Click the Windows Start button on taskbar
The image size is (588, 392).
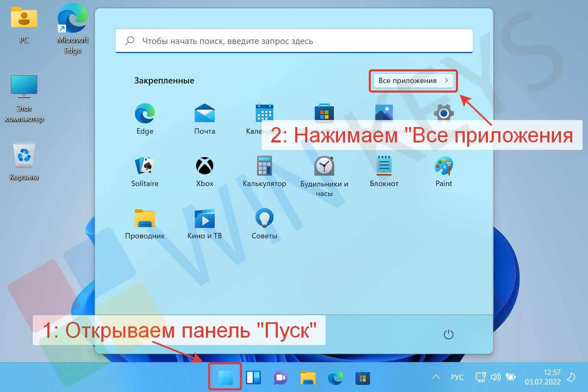pos(225,377)
